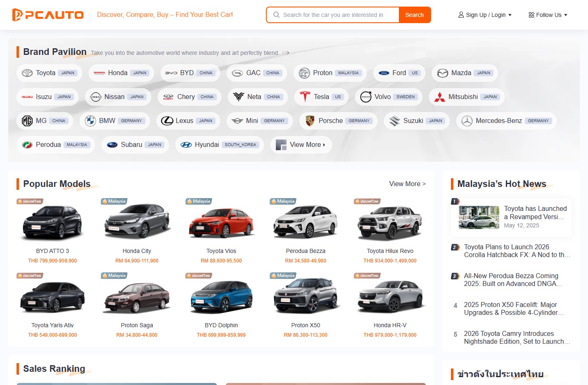Screen dimensions: 588x385
Task: Click the Mini brand logo icon
Action: pos(237,121)
